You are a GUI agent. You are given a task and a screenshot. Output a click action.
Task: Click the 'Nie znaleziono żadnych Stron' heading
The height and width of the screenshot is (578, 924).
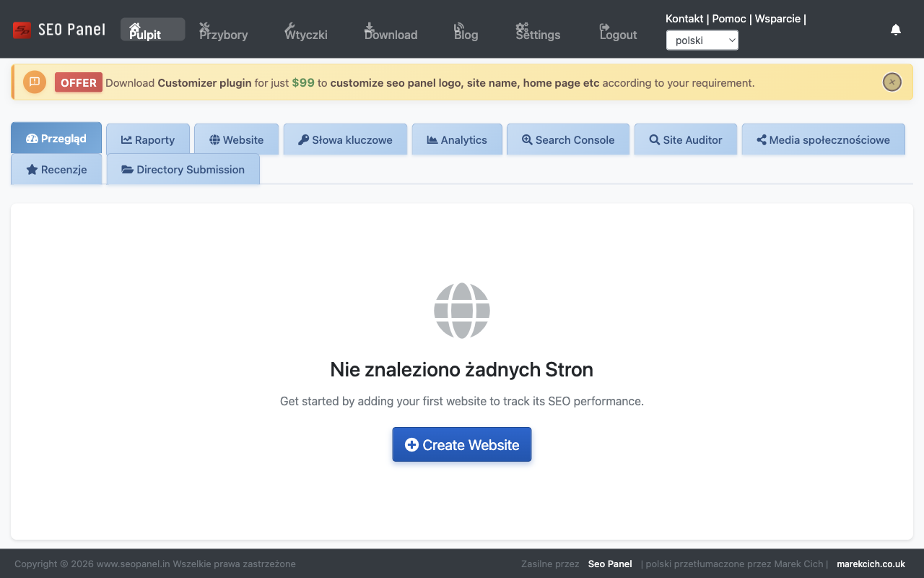462,370
